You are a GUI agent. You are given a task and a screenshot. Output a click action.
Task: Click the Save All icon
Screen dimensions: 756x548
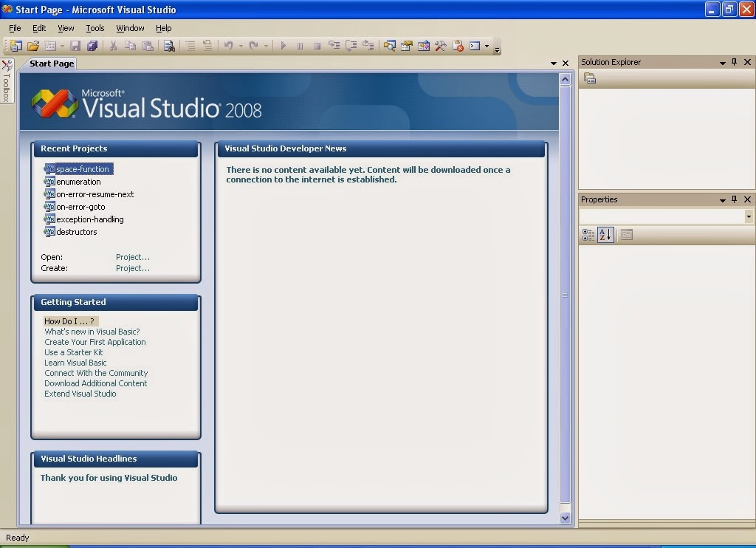tap(92, 46)
